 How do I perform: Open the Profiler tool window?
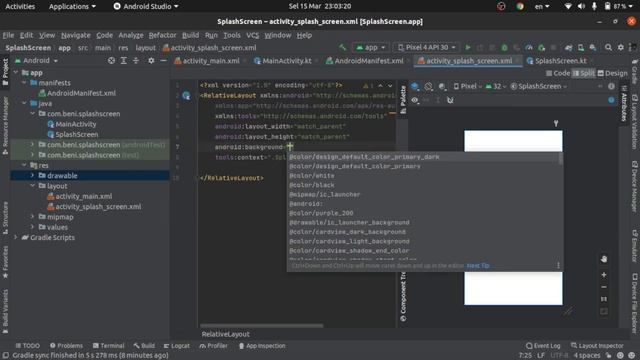pos(213,346)
